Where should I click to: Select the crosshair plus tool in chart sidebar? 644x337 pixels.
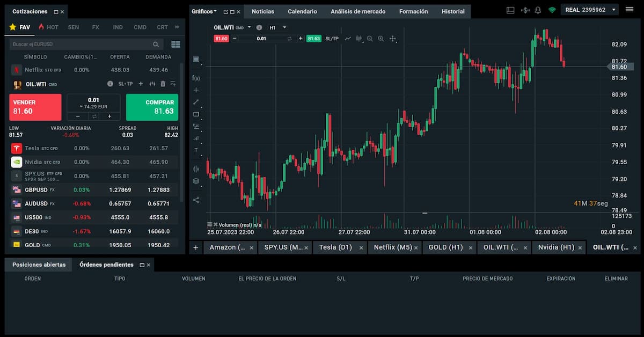(x=196, y=90)
